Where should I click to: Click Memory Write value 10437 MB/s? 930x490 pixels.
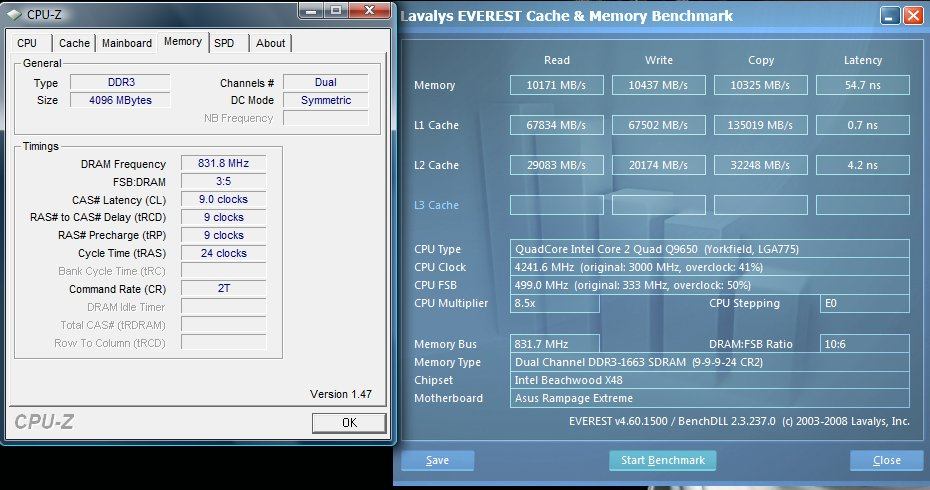(x=658, y=85)
